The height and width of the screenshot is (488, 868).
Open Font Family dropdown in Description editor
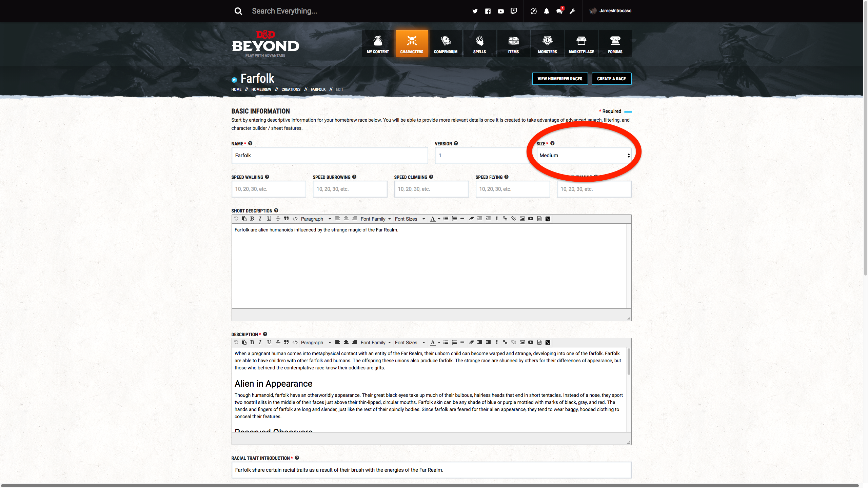[376, 343]
